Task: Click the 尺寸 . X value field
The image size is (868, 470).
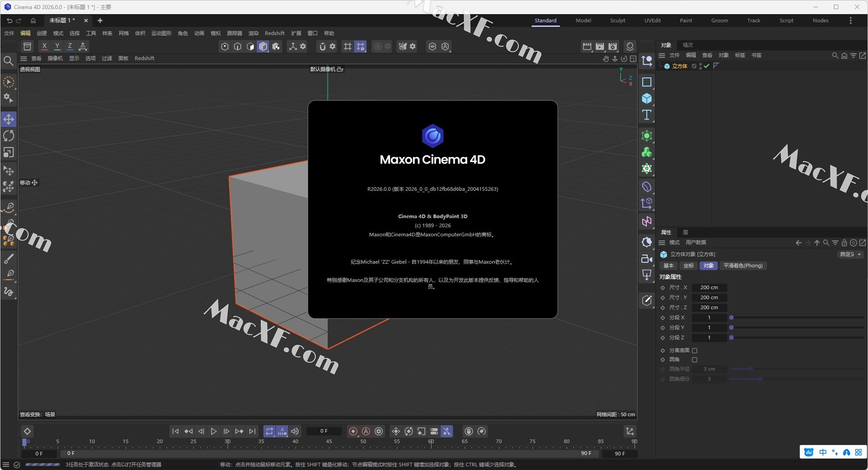Action: point(709,288)
